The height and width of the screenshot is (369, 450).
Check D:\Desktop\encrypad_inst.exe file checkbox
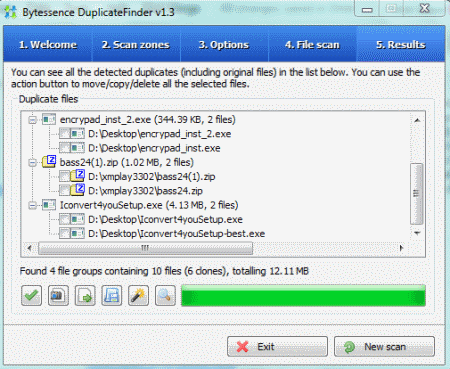click(x=64, y=148)
